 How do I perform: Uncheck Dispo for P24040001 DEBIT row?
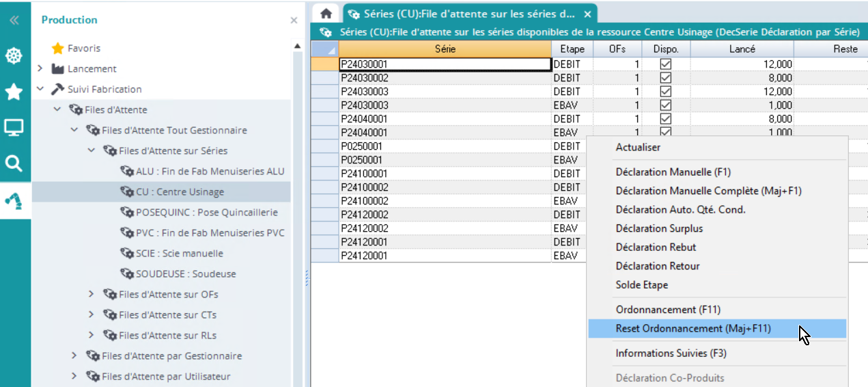(665, 119)
